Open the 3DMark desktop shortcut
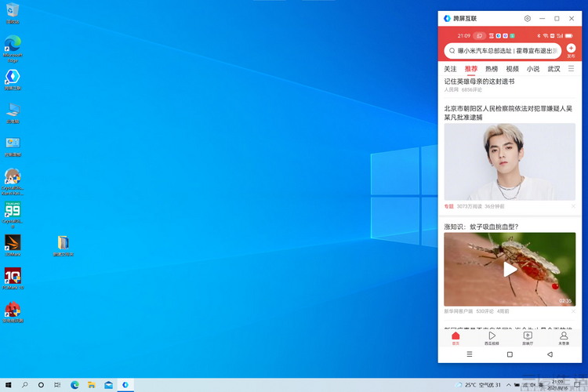The image size is (588, 392). click(x=13, y=245)
